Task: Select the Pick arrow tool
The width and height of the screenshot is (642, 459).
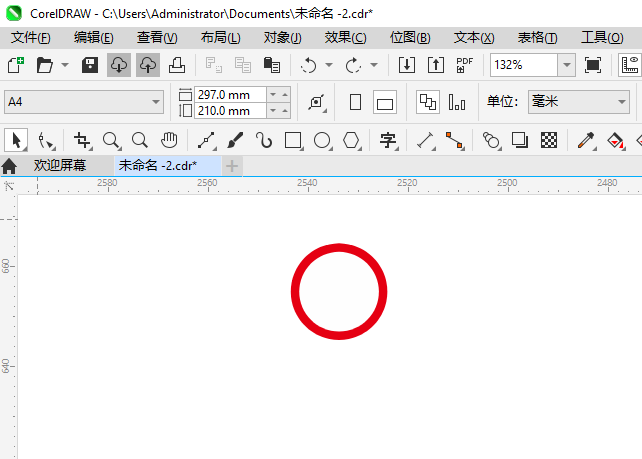Action: pyautogui.click(x=16, y=140)
